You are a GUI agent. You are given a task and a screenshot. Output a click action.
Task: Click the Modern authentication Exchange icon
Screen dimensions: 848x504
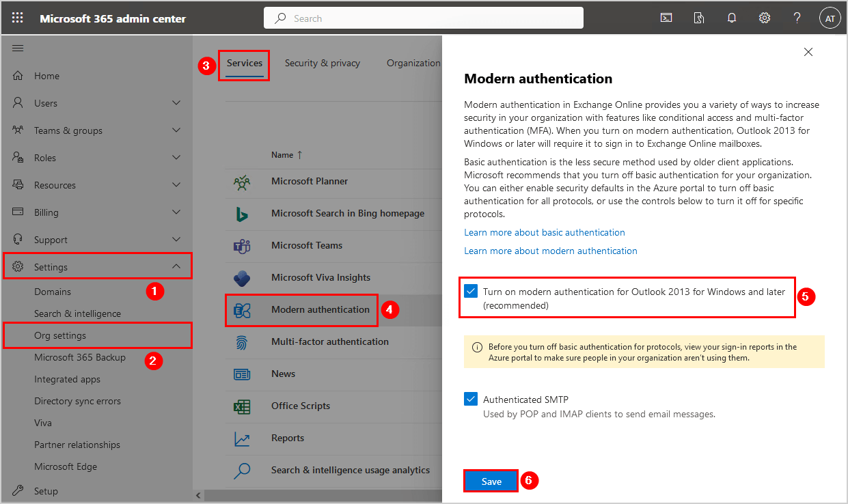pyautogui.click(x=242, y=310)
